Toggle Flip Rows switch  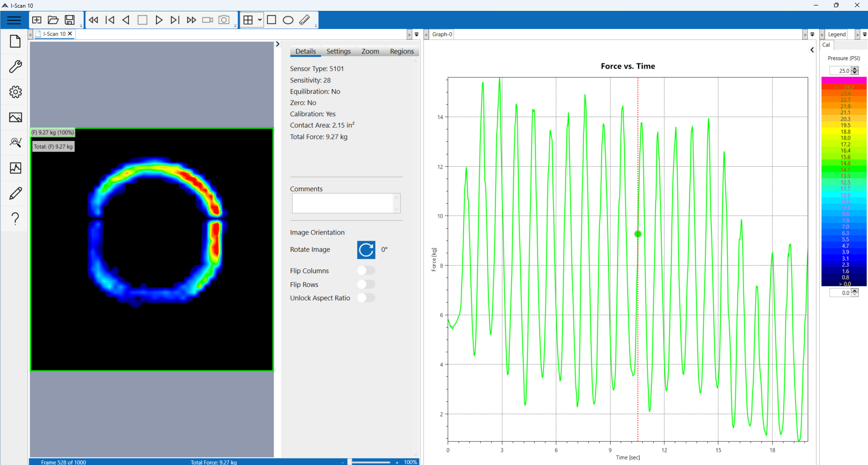(x=366, y=284)
